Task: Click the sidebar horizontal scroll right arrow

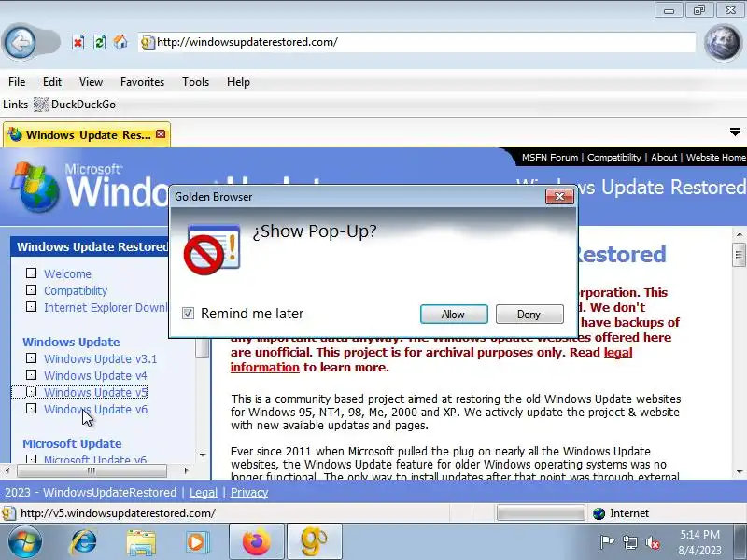Action: [186, 471]
